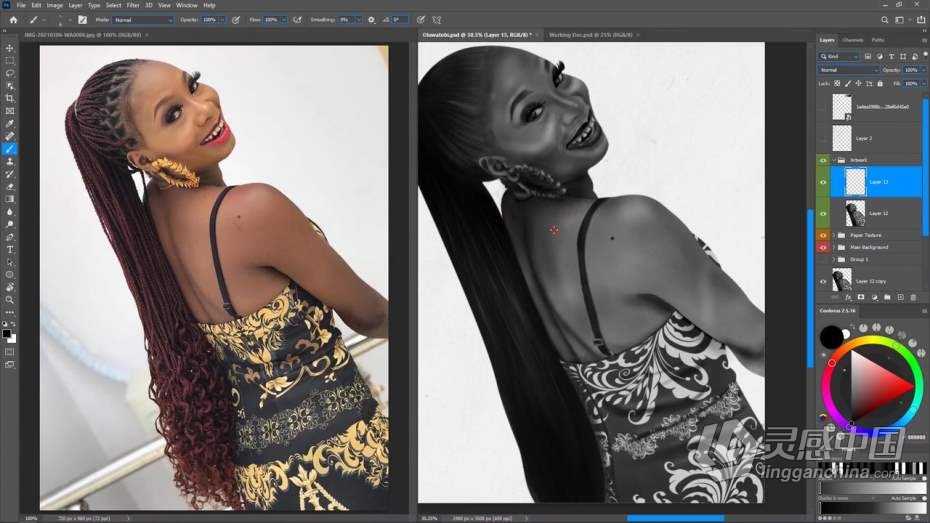This screenshot has height=523, width=930.
Task: Click the lock all padlock button
Action: click(x=880, y=84)
